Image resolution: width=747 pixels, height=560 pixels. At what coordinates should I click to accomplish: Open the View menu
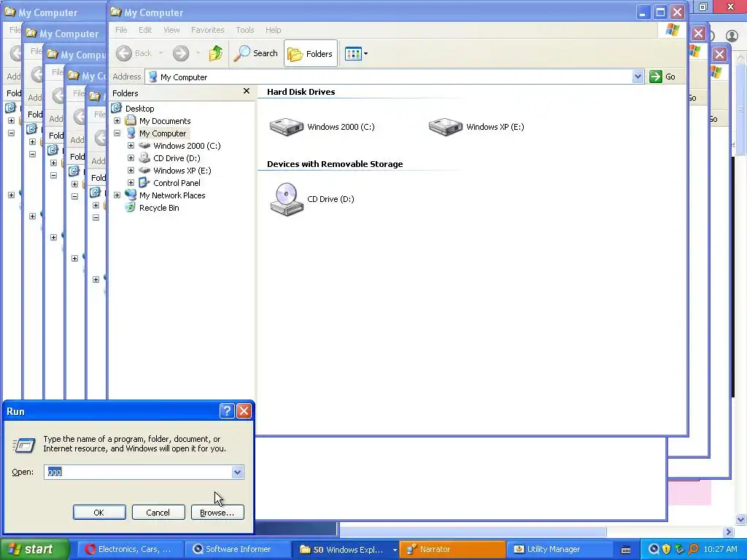171,30
